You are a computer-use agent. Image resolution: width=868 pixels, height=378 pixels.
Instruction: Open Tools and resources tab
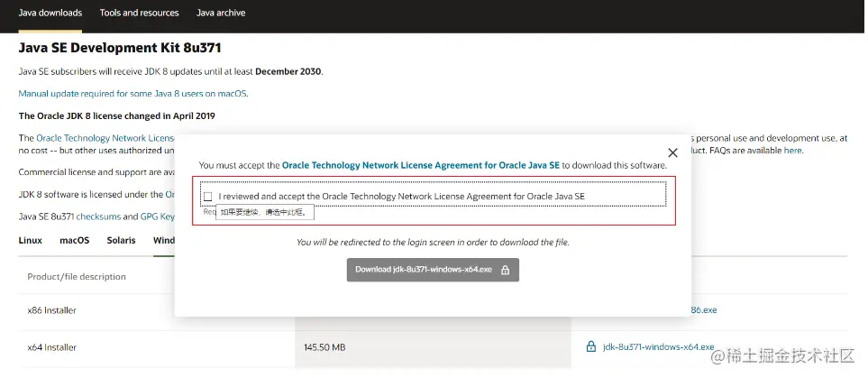point(139,13)
